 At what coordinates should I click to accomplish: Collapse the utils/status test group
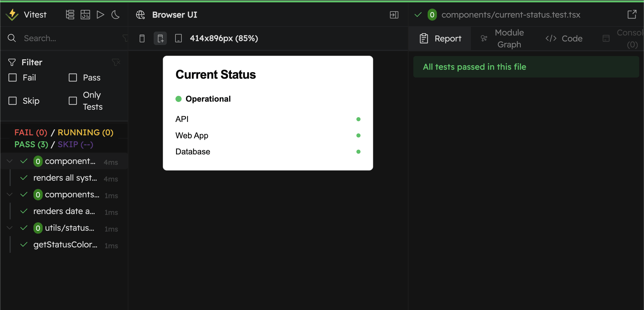point(9,228)
